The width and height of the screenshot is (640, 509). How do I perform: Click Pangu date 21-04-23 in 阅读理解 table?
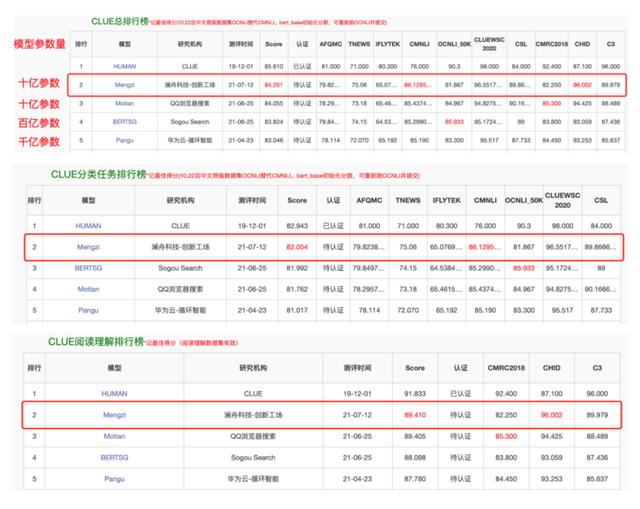pos(357,479)
